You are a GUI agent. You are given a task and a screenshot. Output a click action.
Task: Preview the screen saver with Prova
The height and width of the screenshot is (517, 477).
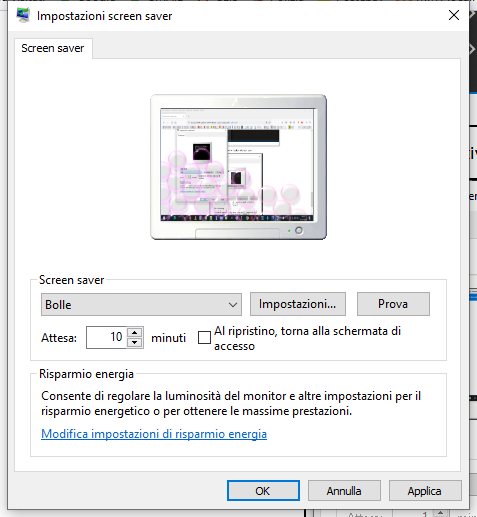point(393,304)
